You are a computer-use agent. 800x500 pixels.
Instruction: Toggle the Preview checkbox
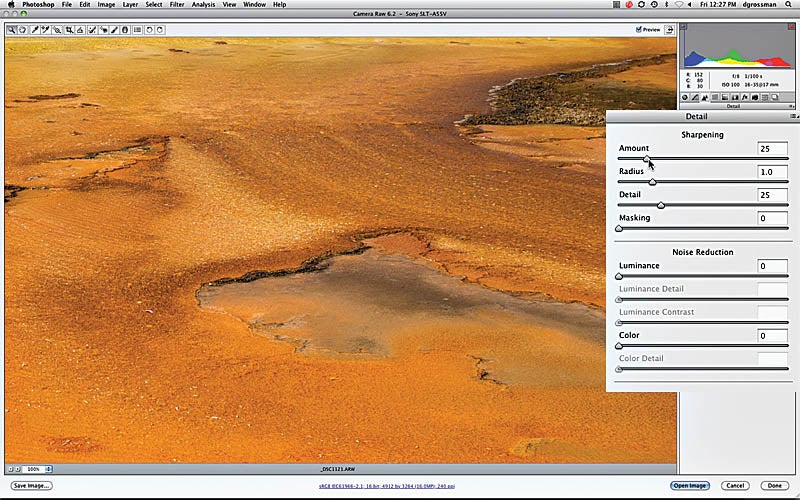coord(638,30)
